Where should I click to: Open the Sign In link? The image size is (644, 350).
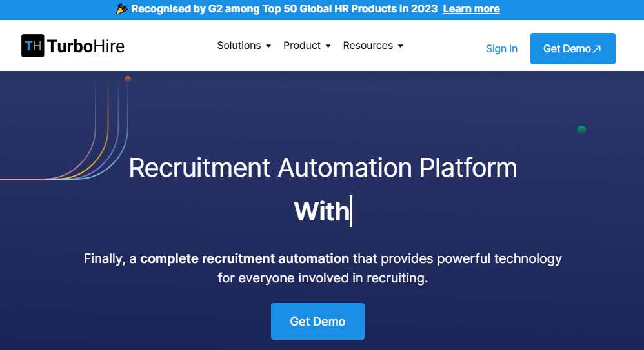point(501,49)
